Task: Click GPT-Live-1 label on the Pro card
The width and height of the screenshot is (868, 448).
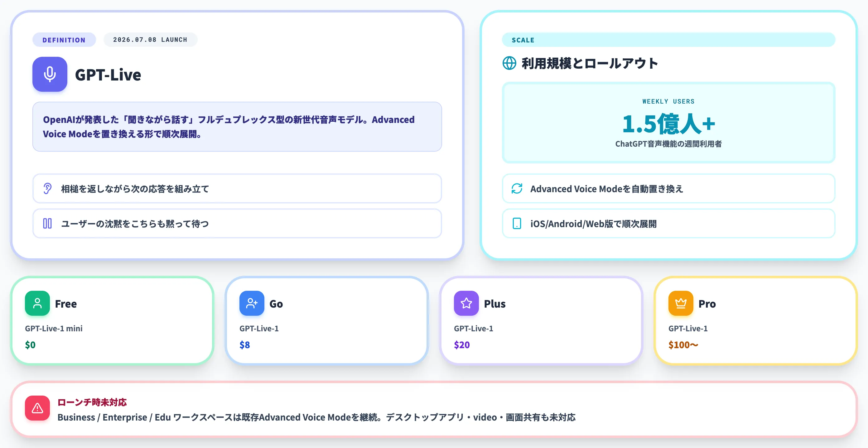Action: tap(688, 328)
